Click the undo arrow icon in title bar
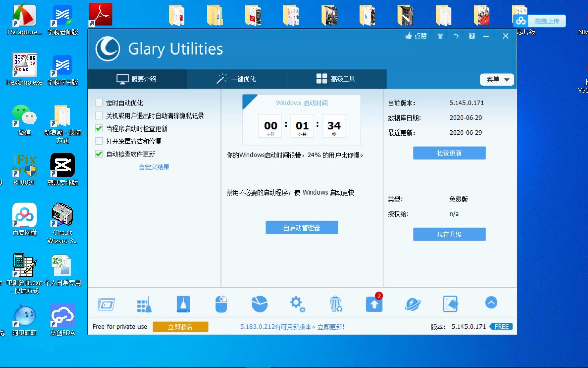588x368 pixels. click(x=456, y=36)
